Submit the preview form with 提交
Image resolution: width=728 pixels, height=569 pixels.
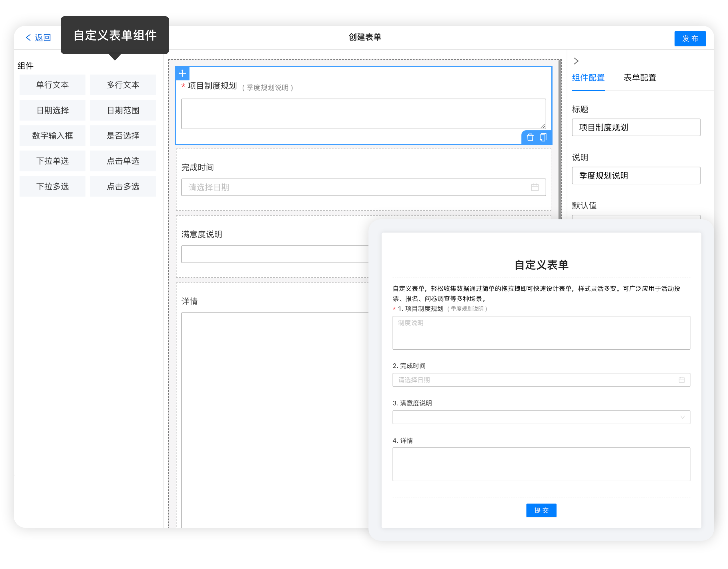[541, 510]
